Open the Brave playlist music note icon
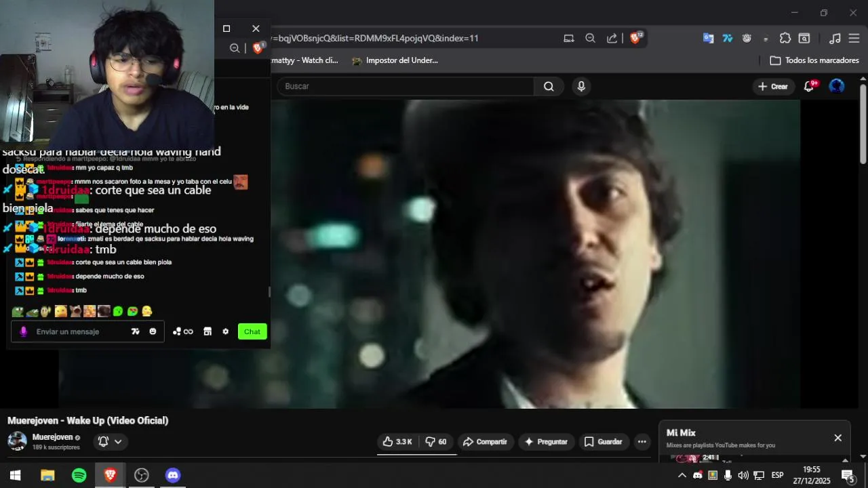Image resolution: width=868 pixels, height=488 pixels. 835,38
